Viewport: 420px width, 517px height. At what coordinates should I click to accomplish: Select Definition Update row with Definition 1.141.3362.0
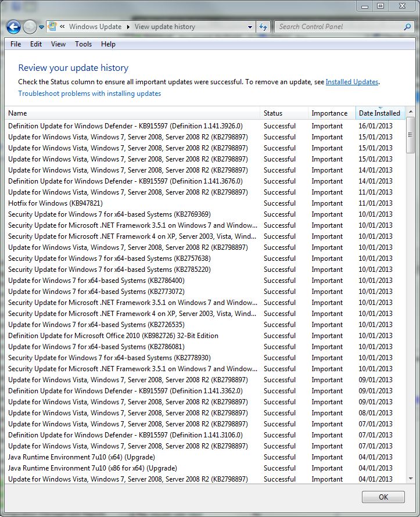204,391
